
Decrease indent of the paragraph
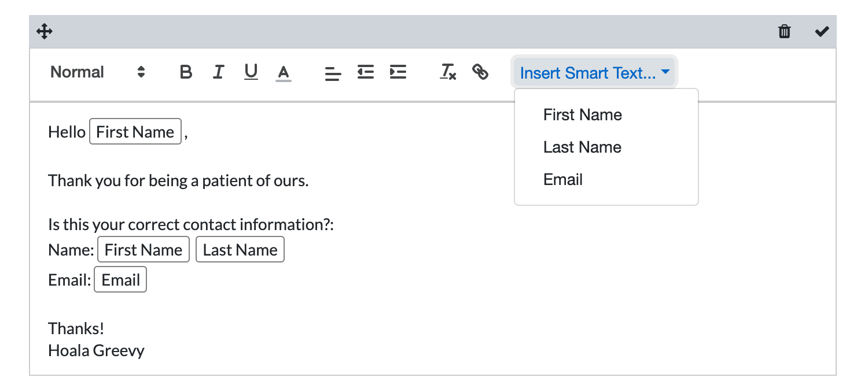click(365, 72)
